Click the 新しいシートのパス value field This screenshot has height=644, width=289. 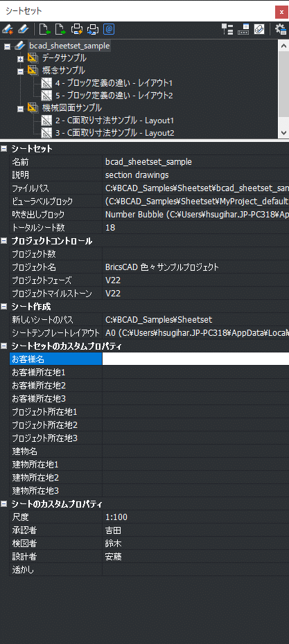[x=195, y=319]
